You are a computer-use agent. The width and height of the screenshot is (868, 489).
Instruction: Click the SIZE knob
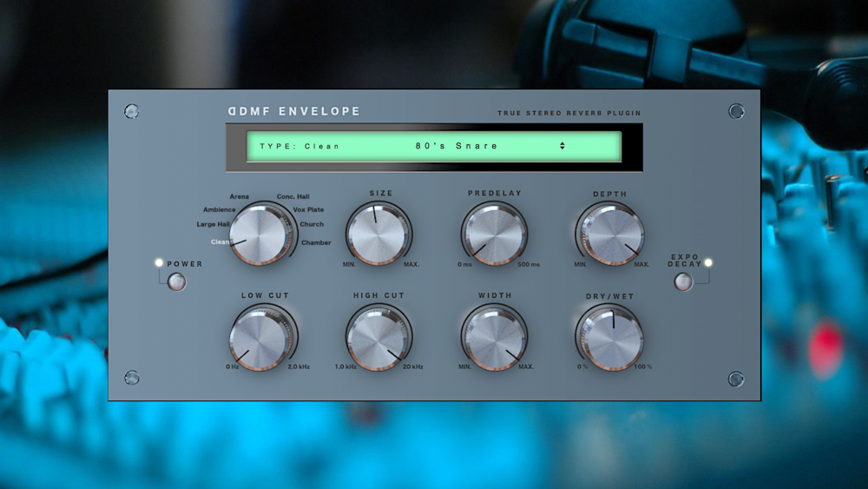(378, 233)
